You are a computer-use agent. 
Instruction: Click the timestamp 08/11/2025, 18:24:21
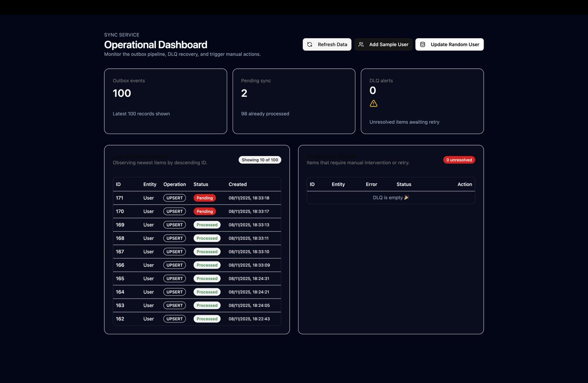click(249, 292)
